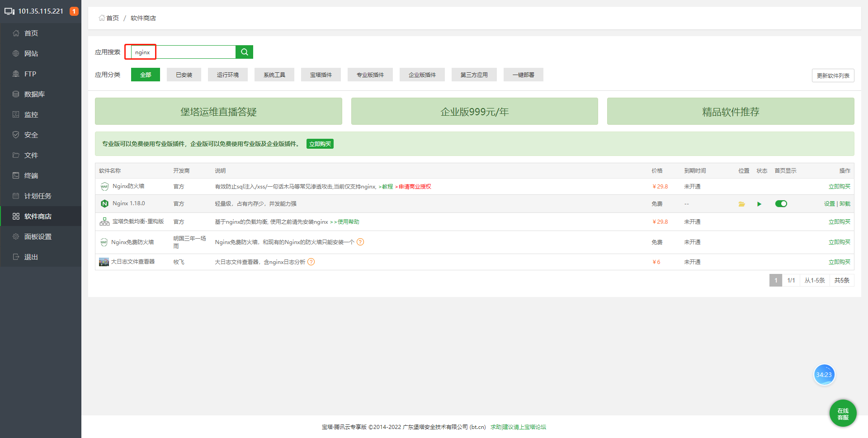Open 监控 in the sidebar
Screen dimensions: 868x438
click(41, 114)
